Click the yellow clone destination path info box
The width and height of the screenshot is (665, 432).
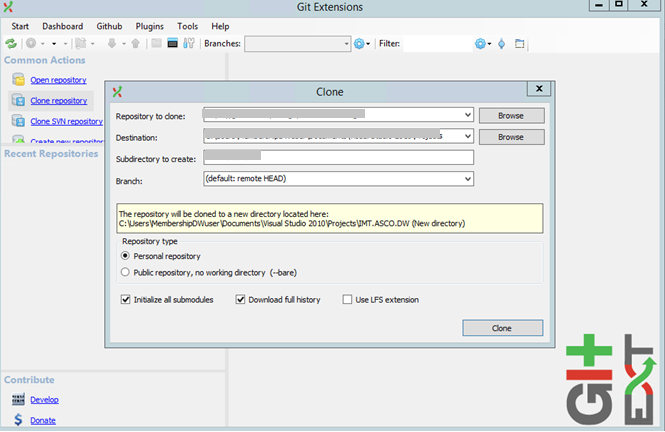(x=330, y=218)
